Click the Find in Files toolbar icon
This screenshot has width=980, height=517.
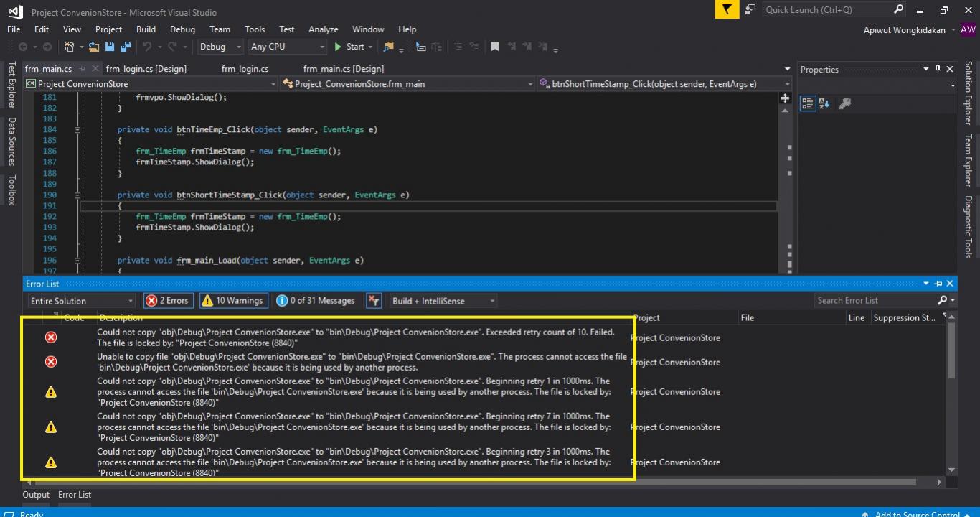click(389, 47)
